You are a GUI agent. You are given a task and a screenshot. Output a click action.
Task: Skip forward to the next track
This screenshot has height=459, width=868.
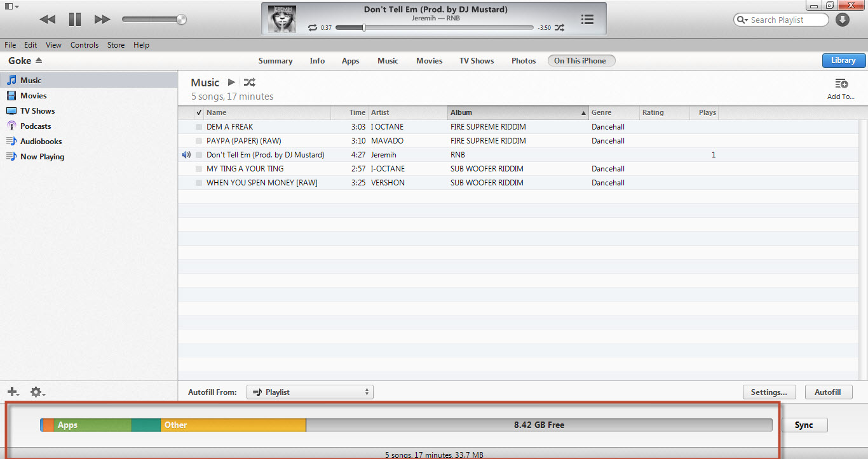(x=102, y=20)
